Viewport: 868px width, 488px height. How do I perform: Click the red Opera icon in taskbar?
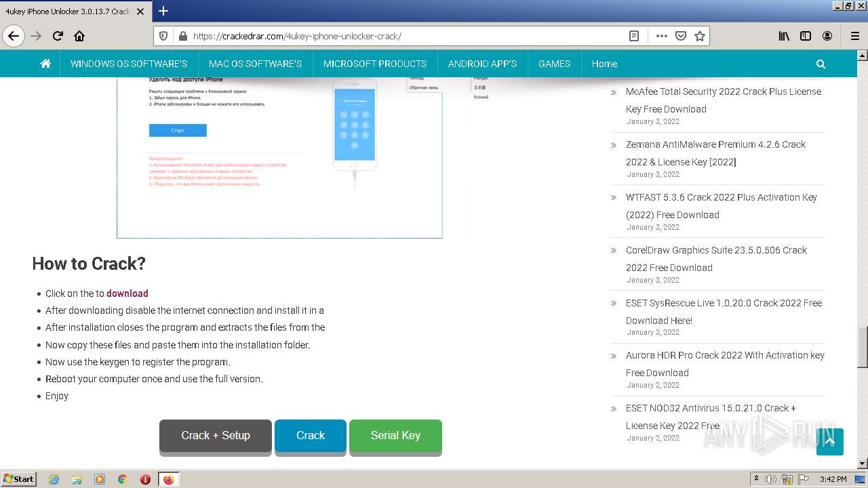pos(145,479)
